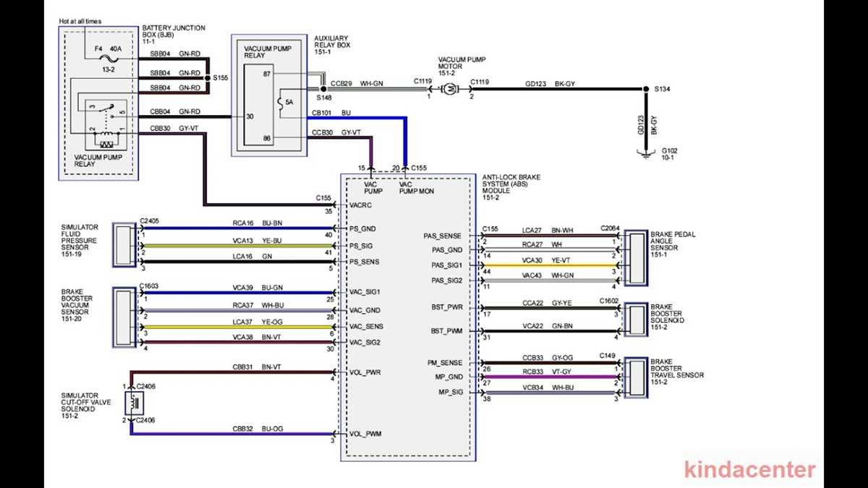
Task: Click the "BST_PWR" pin name
Action: 447,308
